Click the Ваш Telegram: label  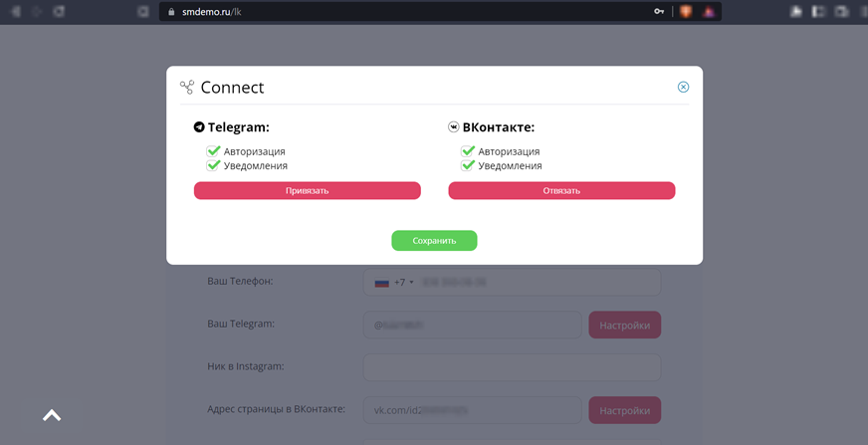click(241, 324)
